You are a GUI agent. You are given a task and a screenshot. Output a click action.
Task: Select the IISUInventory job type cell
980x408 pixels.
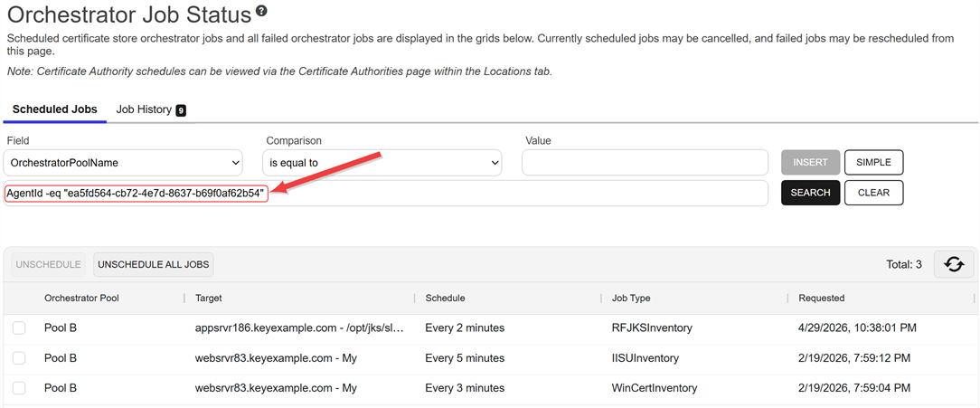pos(645,358)
